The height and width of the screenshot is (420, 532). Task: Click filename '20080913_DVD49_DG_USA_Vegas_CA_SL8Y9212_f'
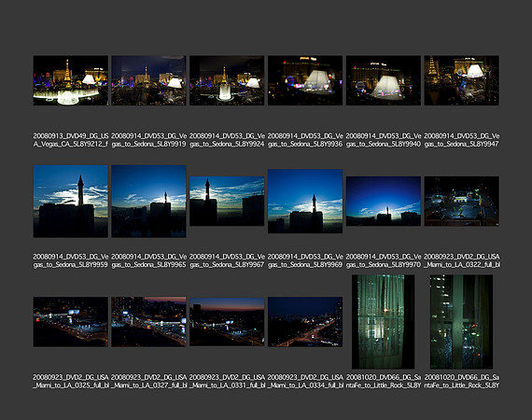[71, 140]
